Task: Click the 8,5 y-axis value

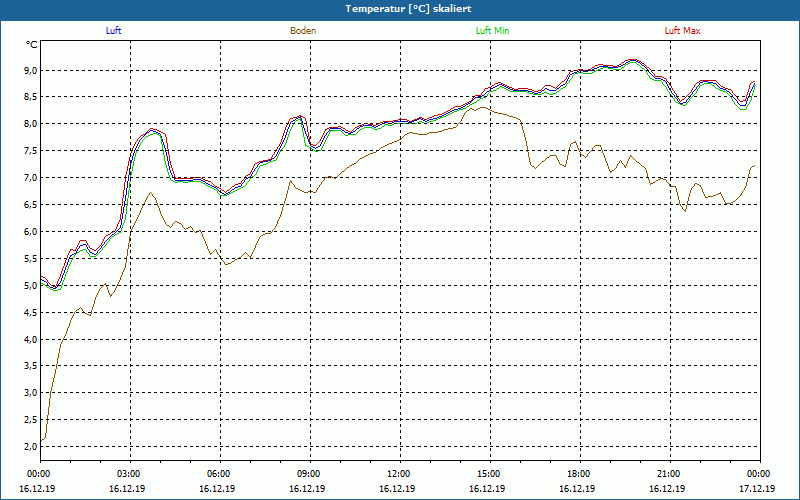Action: point(31,97)
